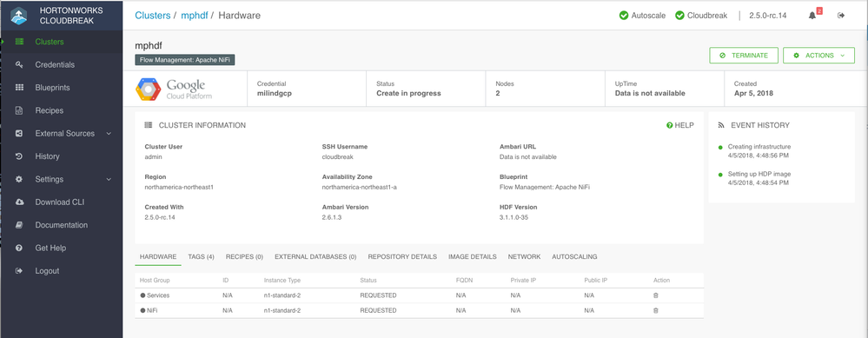The image size is (868, 338).
Task: Open the ACTIONS dropdown
Action: pyautogui.click(x=818, y=56)
